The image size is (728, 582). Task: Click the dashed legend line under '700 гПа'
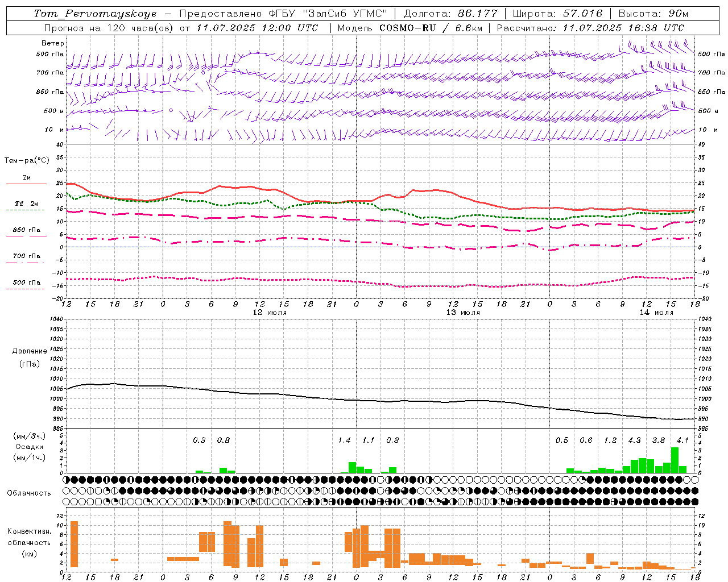point(25,263)
